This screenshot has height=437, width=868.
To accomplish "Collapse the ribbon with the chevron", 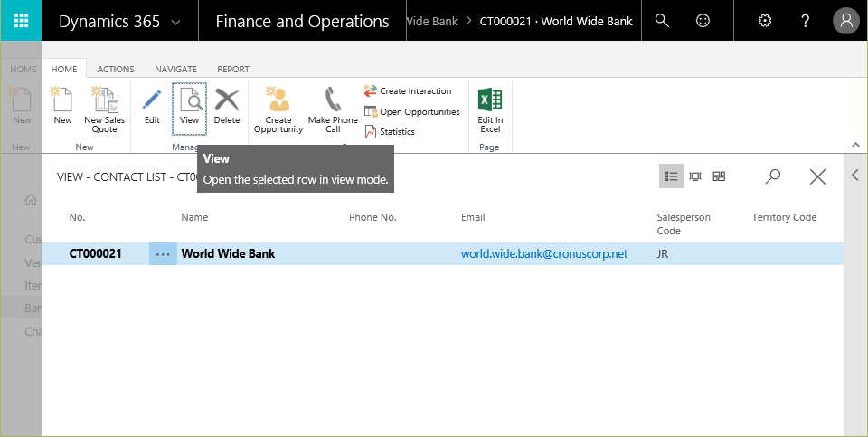I will [x=855, y=145].
